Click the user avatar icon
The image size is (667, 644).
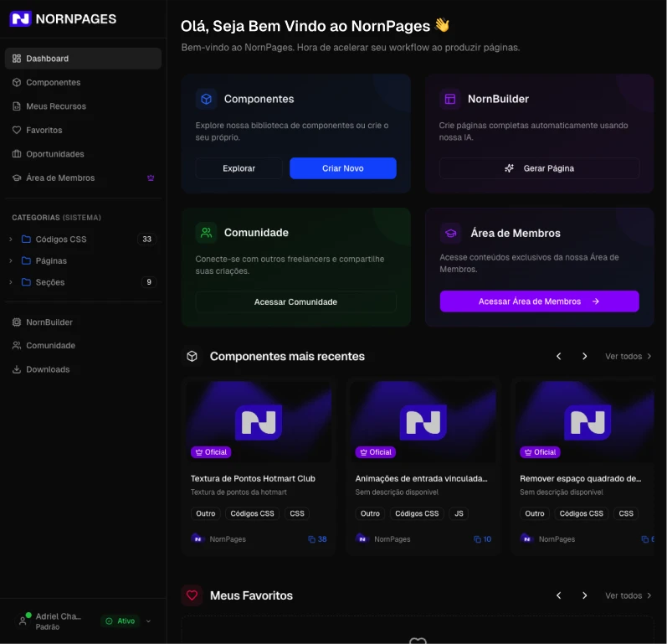(23, 621)
